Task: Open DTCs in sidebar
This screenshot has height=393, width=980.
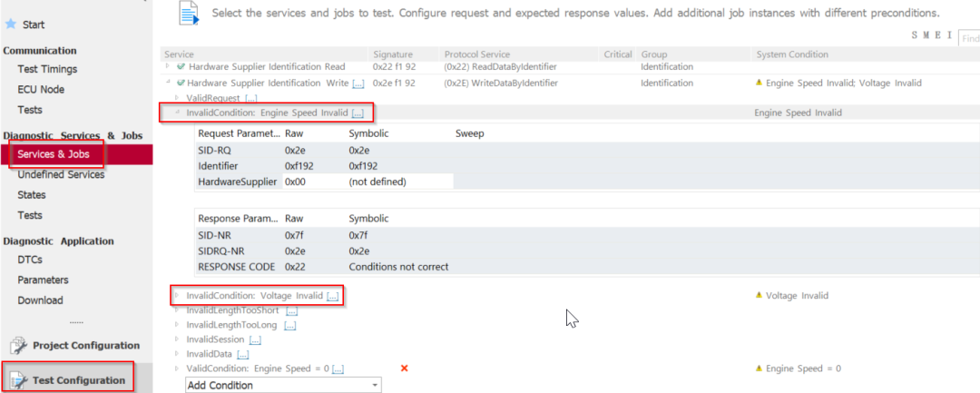Action: tap(30, 260)
